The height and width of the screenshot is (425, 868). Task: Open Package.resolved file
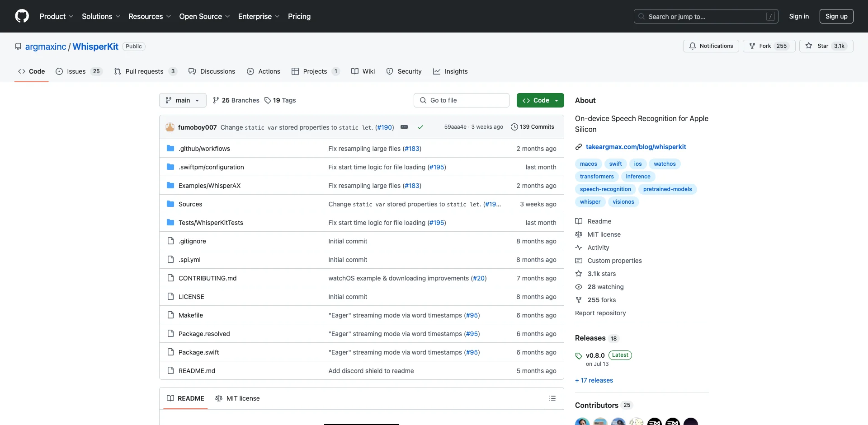click(x=204, y=334)
